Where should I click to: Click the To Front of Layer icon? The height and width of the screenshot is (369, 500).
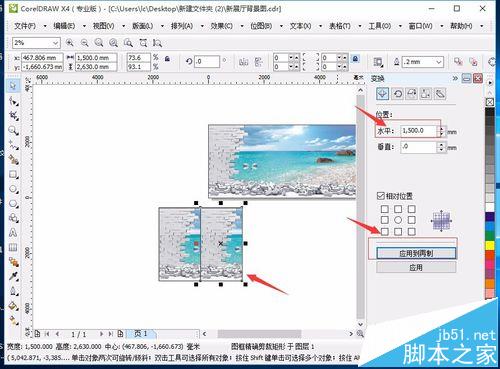coord(458,62)
